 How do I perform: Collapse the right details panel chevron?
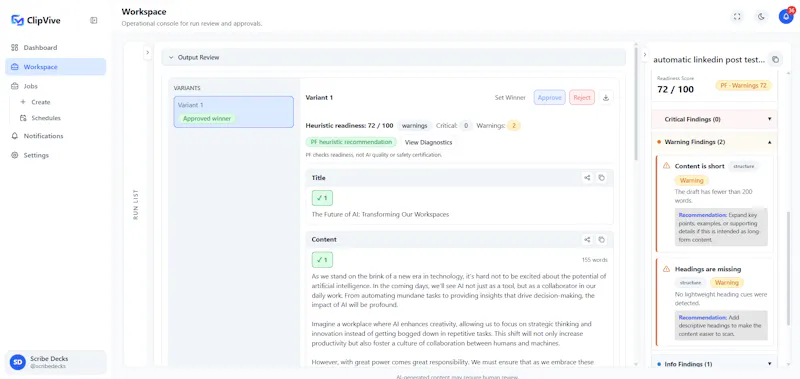[645, 55]
